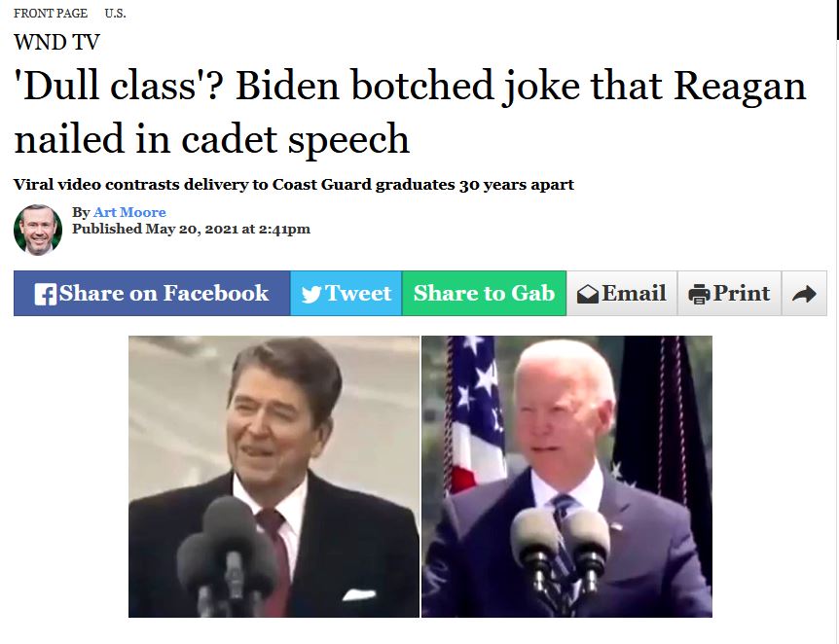Screen dimensions: 839x644
Task: Open more share options arrow
Action: pyautogui.click(x=804, y=294)
